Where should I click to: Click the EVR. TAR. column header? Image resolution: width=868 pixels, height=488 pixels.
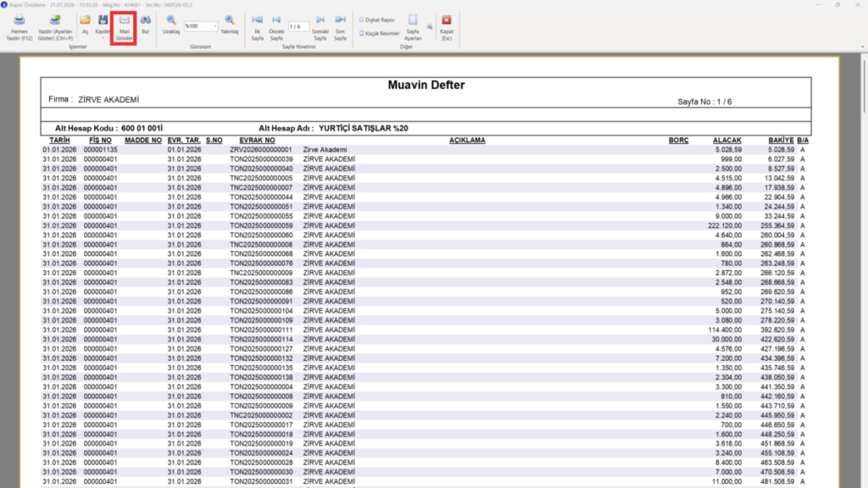pyautogui.click(x=184, y=141)
